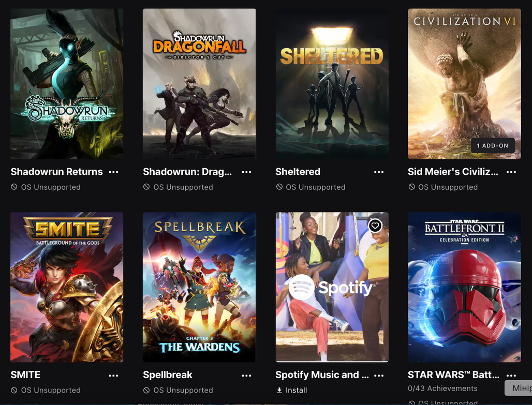Image resolution: width=532 pixels, height=405 pixels.
Task: Select the Battlefront II Celebration Edition cover
Action: tap(464, 287)
